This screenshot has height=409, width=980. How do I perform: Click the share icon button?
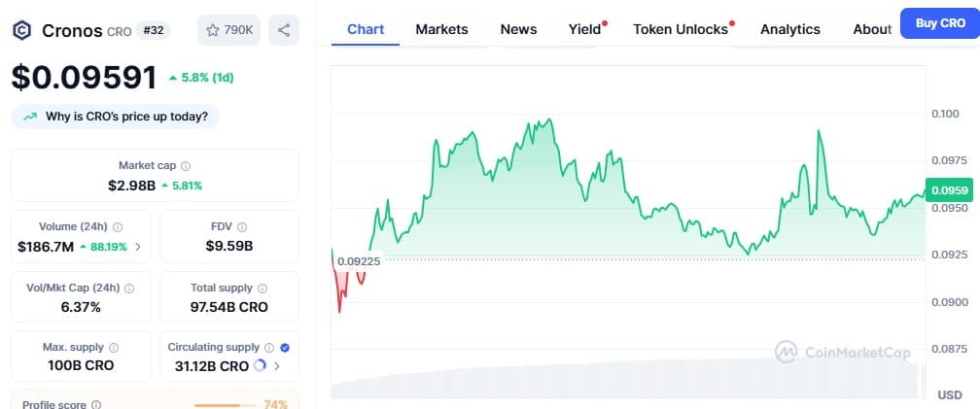click(284, 30)
